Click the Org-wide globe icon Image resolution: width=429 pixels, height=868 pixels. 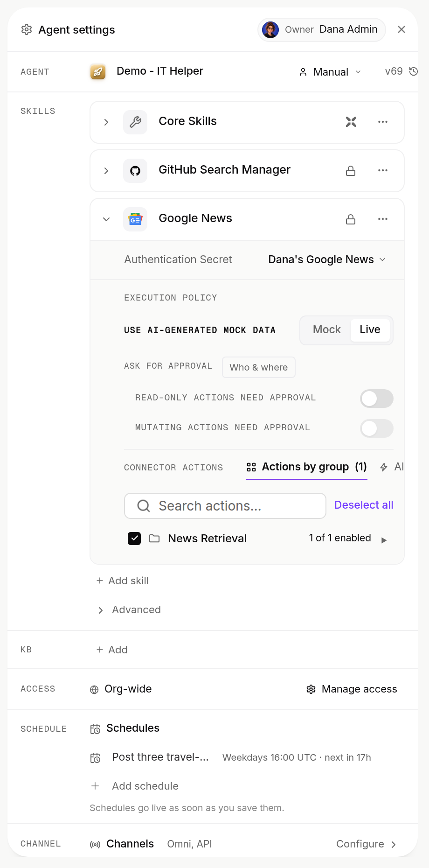pyautogui.click(x=94, y=690)
